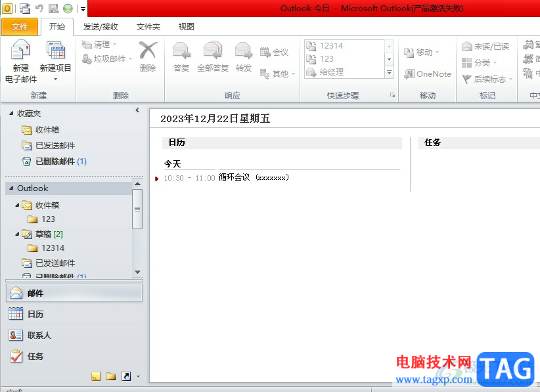The image size is (540, 392).
Task: Collapse the Drafts (草稿) folder
Action: pyautogui.click(x=17, y=234)
